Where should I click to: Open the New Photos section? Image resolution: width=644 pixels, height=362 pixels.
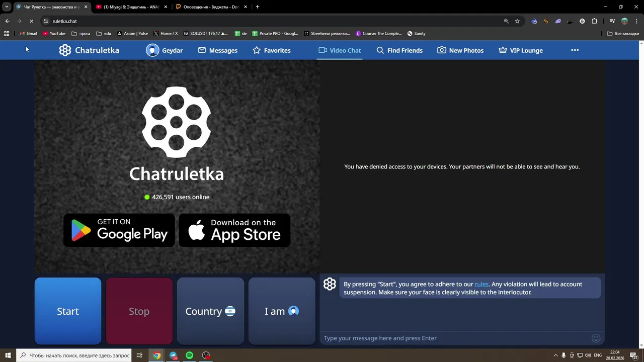click(x=460, y=50)
